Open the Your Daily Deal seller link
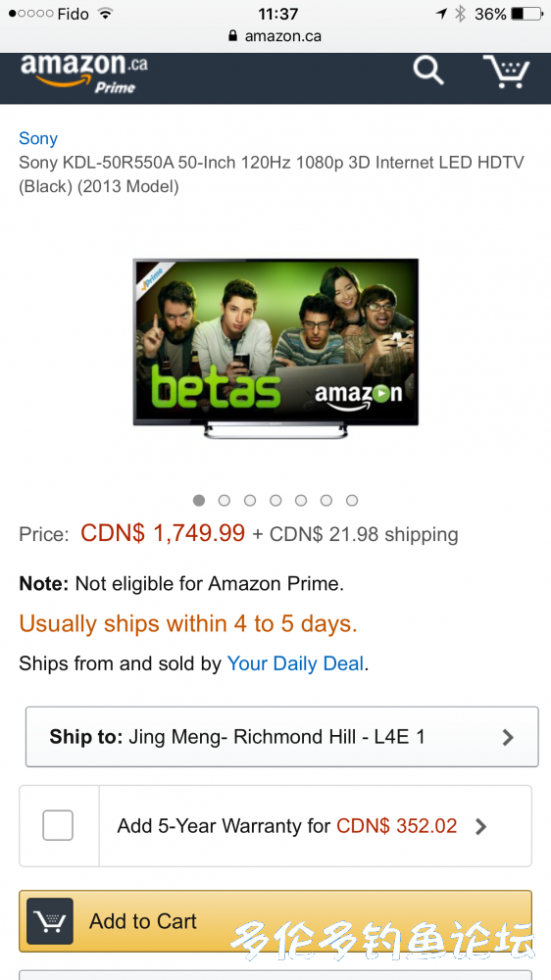Image resolution: width=551 pixels, height=980 pixels. 295,663
